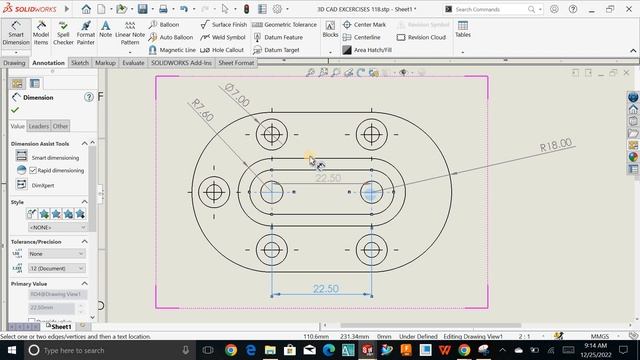This screenshot has height=360, width=640.
Task: Click the Search Commands field
Action: tap(493, 9)
